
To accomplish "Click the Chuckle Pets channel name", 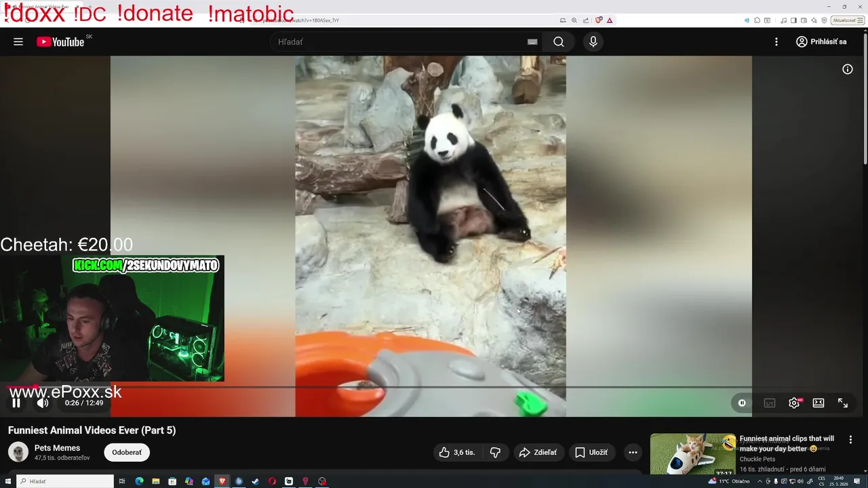I will [x=757, y=459].
